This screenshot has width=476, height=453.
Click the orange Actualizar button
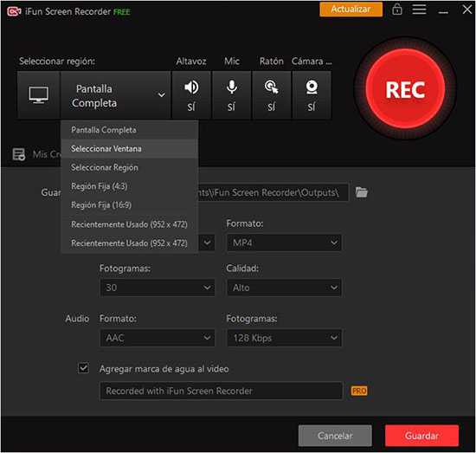coord(351,10)
